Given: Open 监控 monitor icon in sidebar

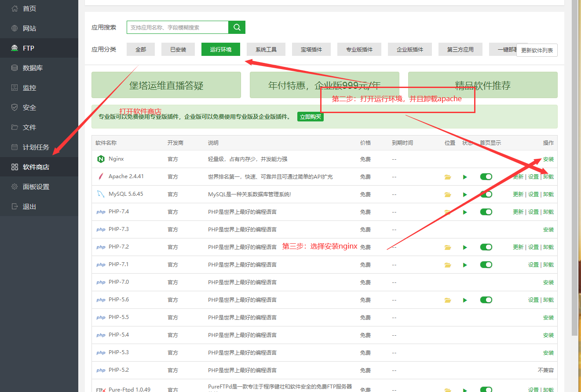Looking at the screenshot, I should tap(15, 88).
